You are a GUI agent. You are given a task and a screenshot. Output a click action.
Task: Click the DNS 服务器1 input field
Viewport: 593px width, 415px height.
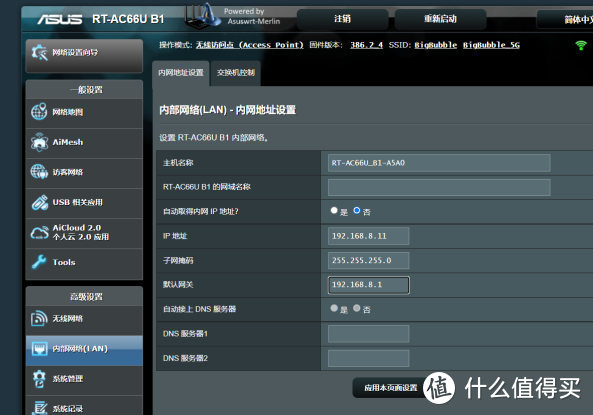368,334
